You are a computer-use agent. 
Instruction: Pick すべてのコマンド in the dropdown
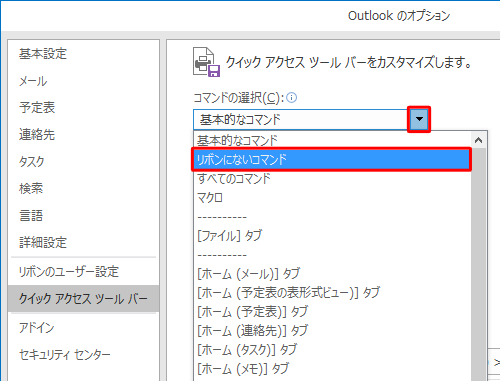[332, 179]
